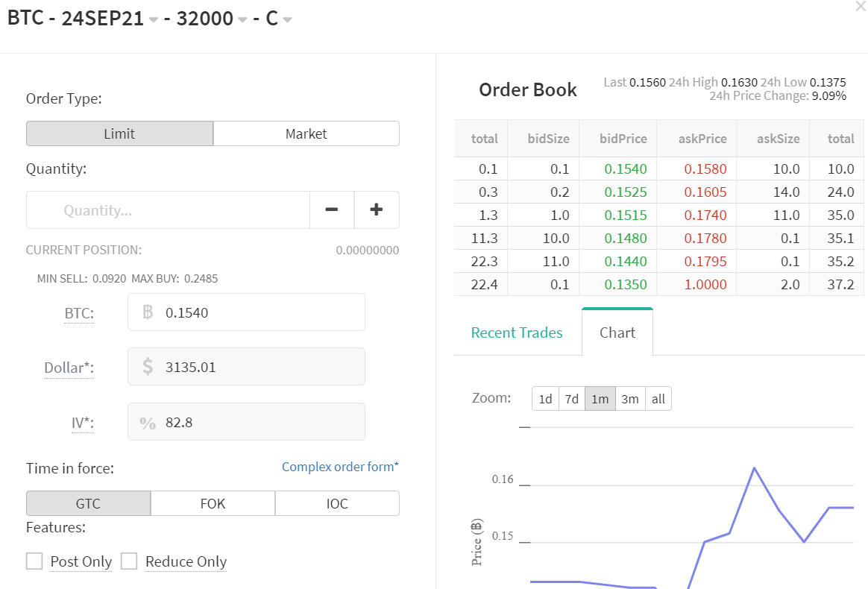Click the Bitcoin symbol in the BTC field
The height and width of the screenshot is (589, 868).
148,312
